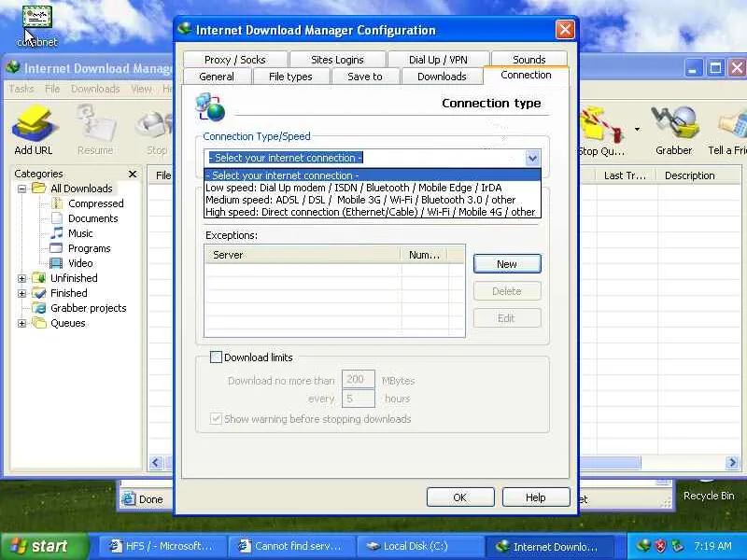Switch to the General tab
Image resolution: width=747 pixels, height=560 pixels.
click(x=217, y=77)
